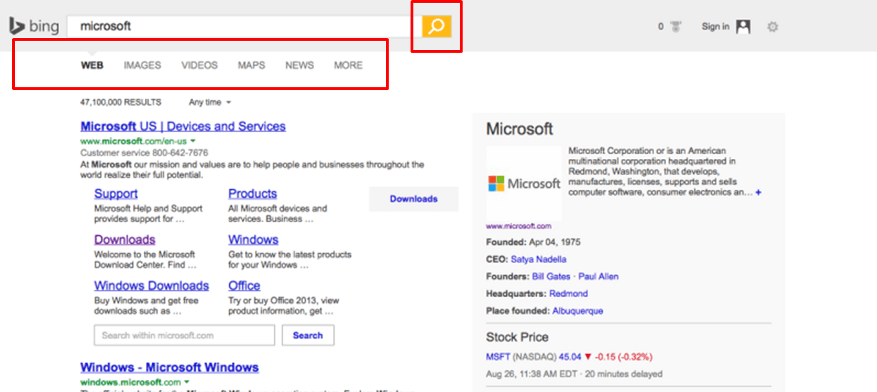The height and width of the screenshot is (392, 877).
Task: Click the Sign in text
Action: point(715,26)
